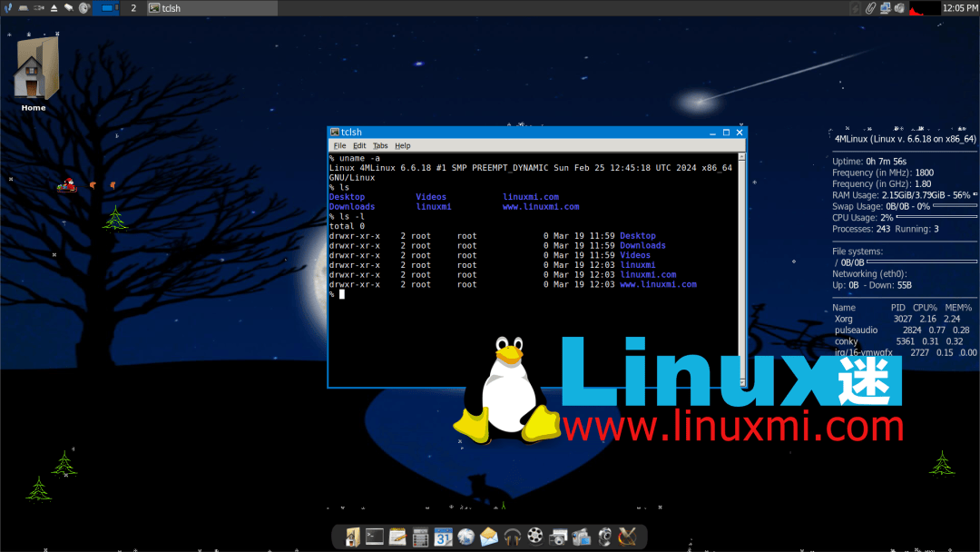Launch the web browser globe icon
The width and height of the screenshot is (980, 552).
(x=465, y=537)
